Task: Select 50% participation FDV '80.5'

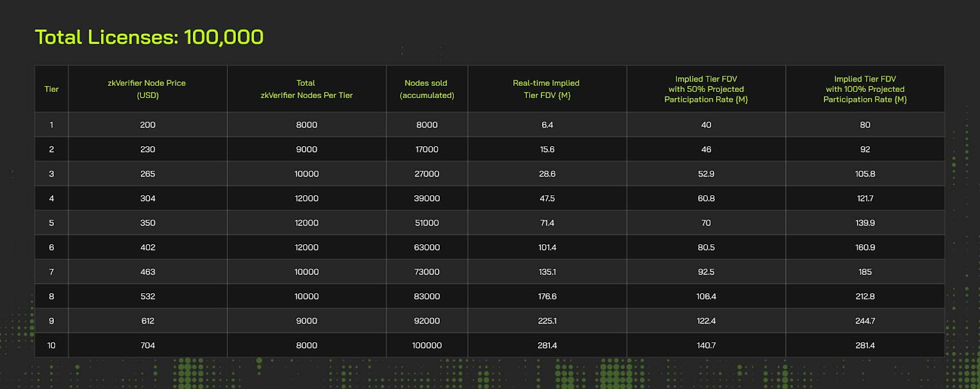Action: pos(706,247)
